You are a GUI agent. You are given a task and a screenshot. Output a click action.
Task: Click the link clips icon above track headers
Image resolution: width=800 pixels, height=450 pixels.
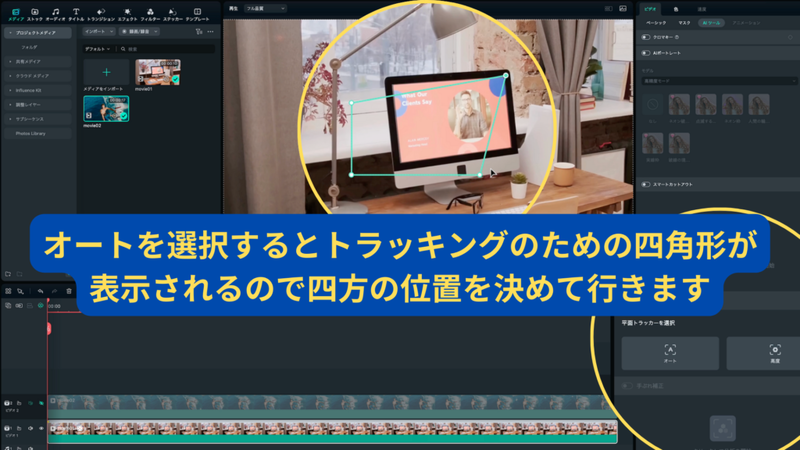tap(19, 306)
